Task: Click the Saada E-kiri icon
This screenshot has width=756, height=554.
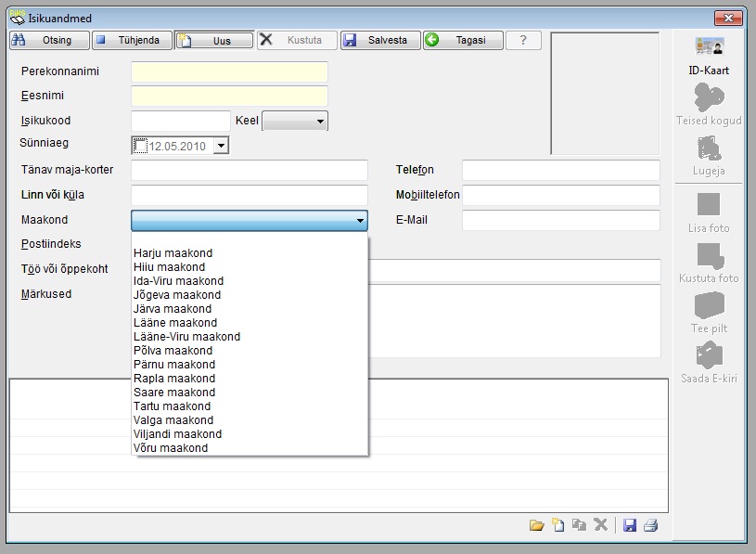Action: (709, 355)
